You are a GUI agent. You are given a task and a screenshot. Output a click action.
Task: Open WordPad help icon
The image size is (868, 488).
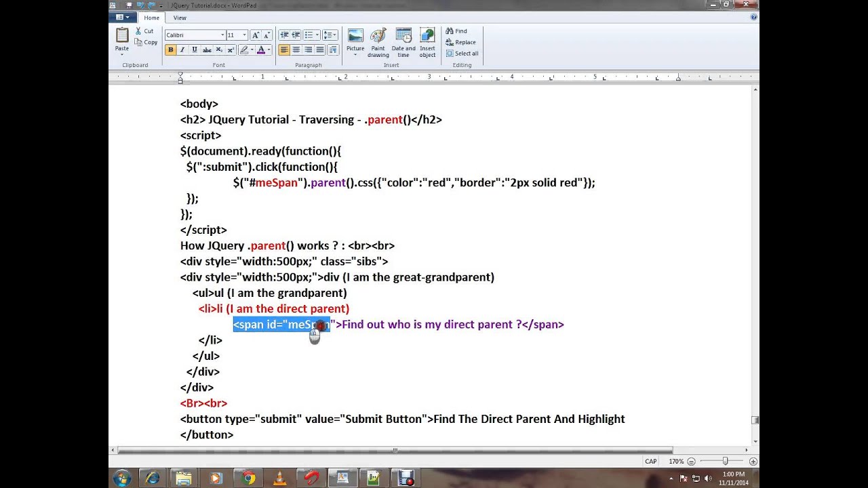(x=754, y=17)
